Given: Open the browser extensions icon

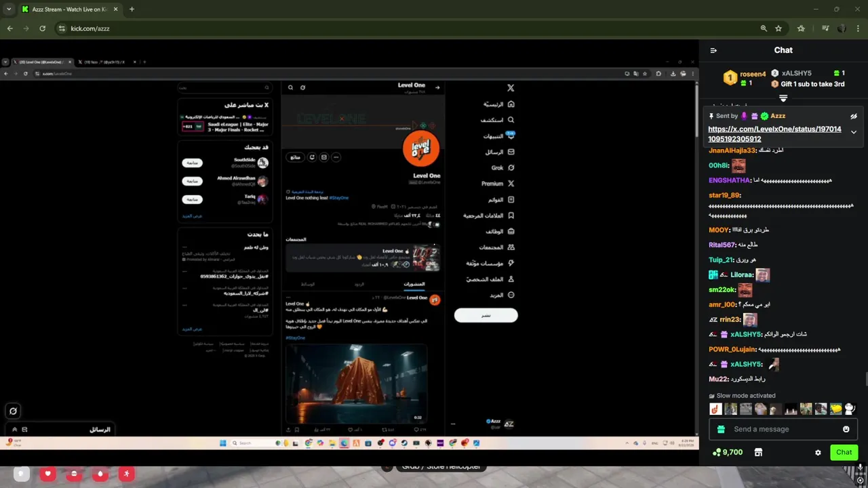Looking at the screenshot, I should [801, 28].
